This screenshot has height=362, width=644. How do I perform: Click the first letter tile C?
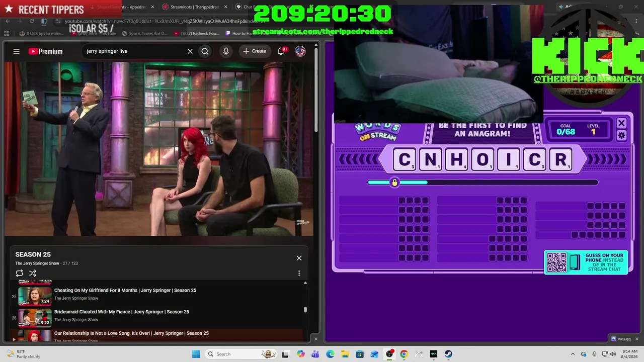[405, 160]
